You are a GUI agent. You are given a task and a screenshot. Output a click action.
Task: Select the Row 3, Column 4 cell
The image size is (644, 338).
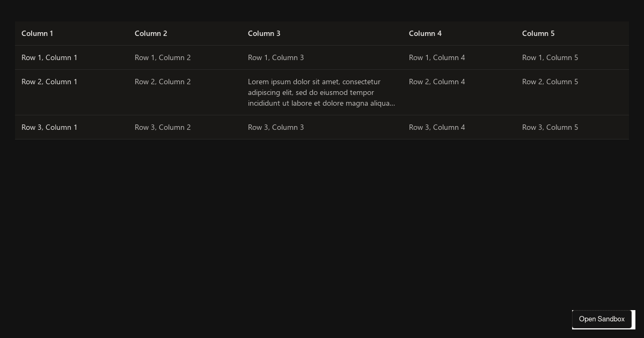(437, 127)
